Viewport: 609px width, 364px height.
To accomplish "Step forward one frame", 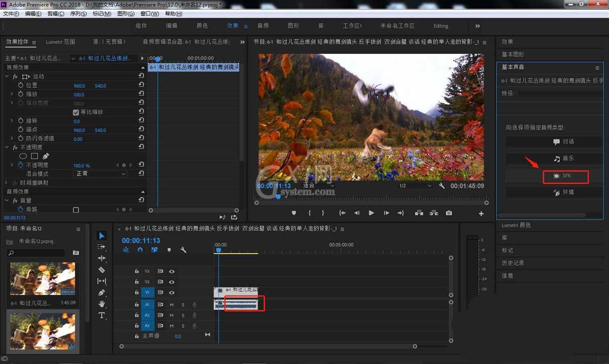I will tap(386, 213).
